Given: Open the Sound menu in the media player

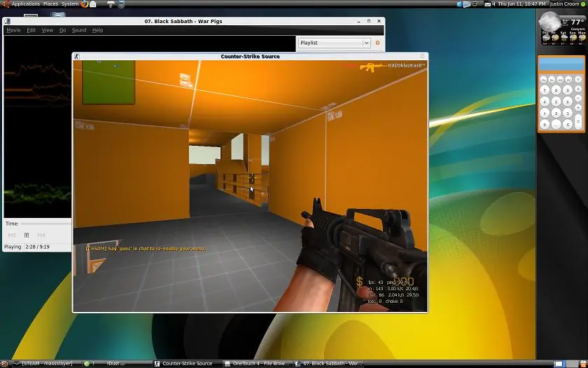Looking at the screenshot, I should [x=78, y=30].
